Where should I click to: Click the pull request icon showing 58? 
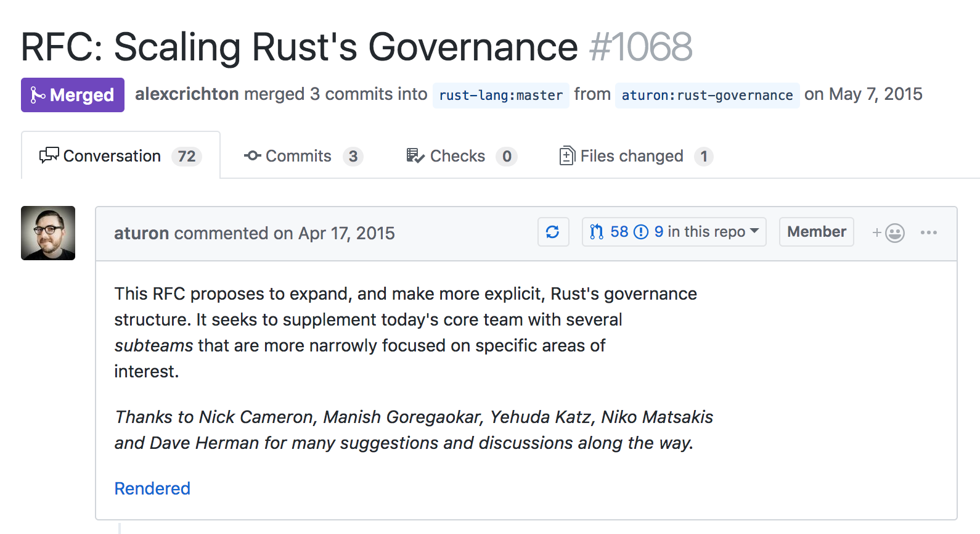point(597,232)
